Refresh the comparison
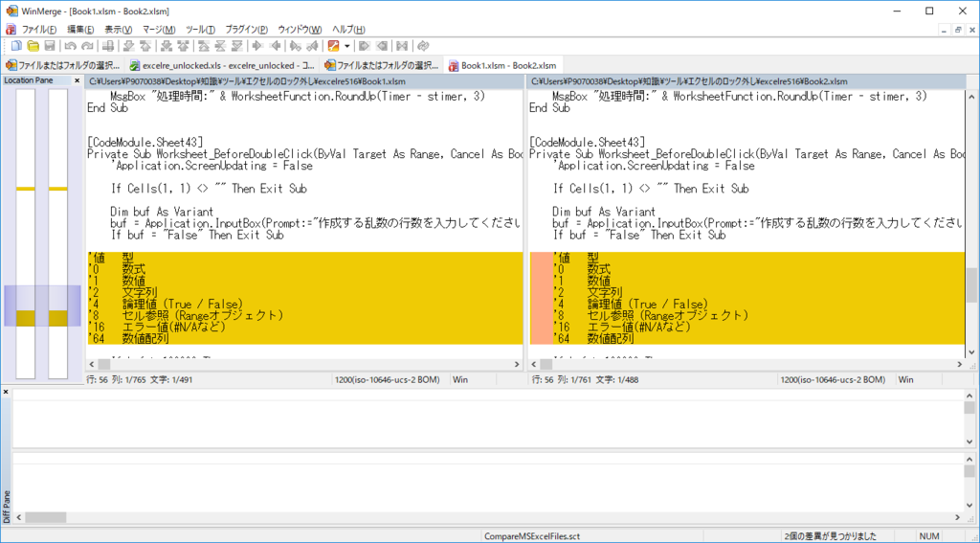Screen dimensions: 980x543 coord(423,46)
